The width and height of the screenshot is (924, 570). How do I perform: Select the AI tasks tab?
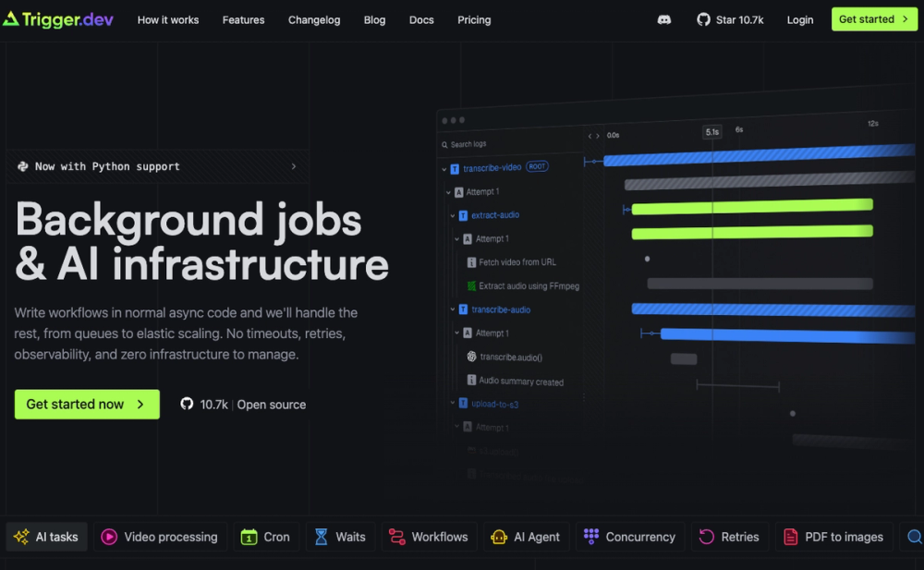coord(46,537)
